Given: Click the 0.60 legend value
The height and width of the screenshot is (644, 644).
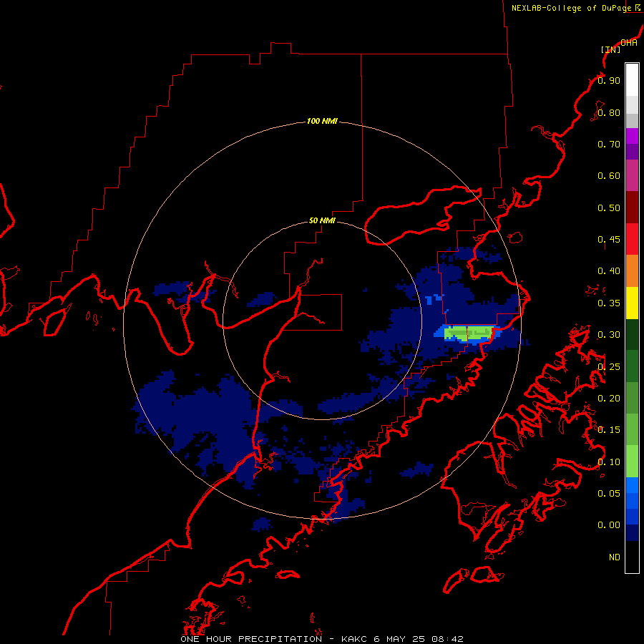Looking at the screenshot, I should 609,176.
